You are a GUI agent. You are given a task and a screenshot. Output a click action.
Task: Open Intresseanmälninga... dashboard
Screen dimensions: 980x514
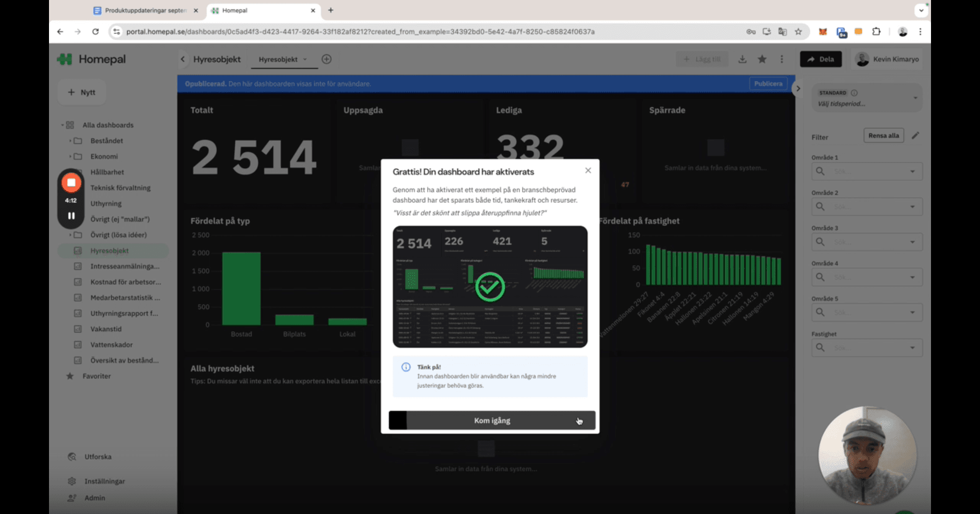coord(125,266)
